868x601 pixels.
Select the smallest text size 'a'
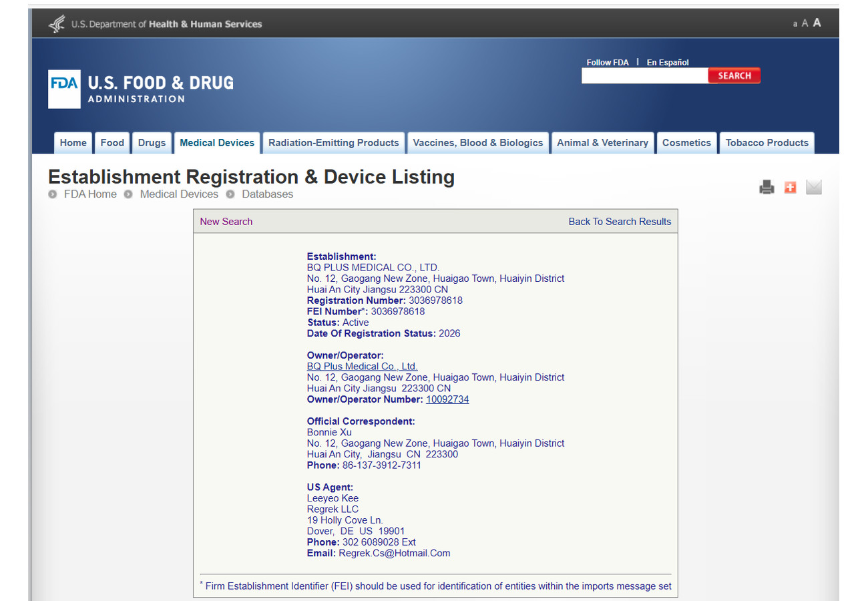pos(795,24)
